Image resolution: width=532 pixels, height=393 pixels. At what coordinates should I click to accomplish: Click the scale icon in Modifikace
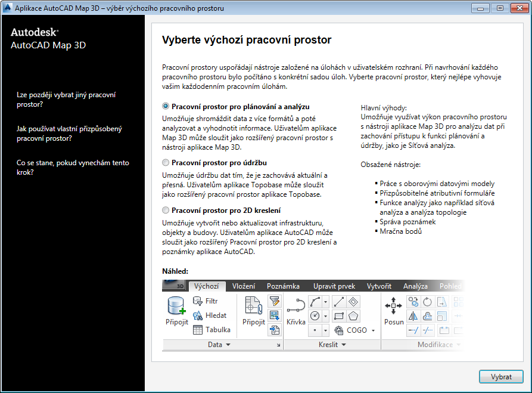tap(442, 316)
